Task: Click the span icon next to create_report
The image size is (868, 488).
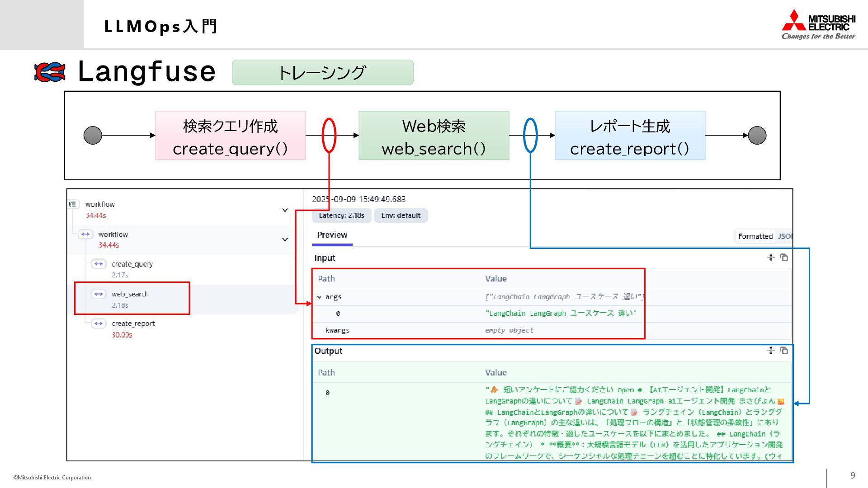Action: click(x=99, y=324)
